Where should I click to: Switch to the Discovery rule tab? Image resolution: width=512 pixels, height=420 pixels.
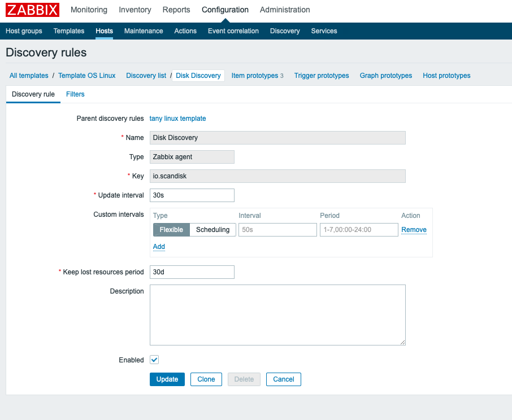(x=33, y=94)
